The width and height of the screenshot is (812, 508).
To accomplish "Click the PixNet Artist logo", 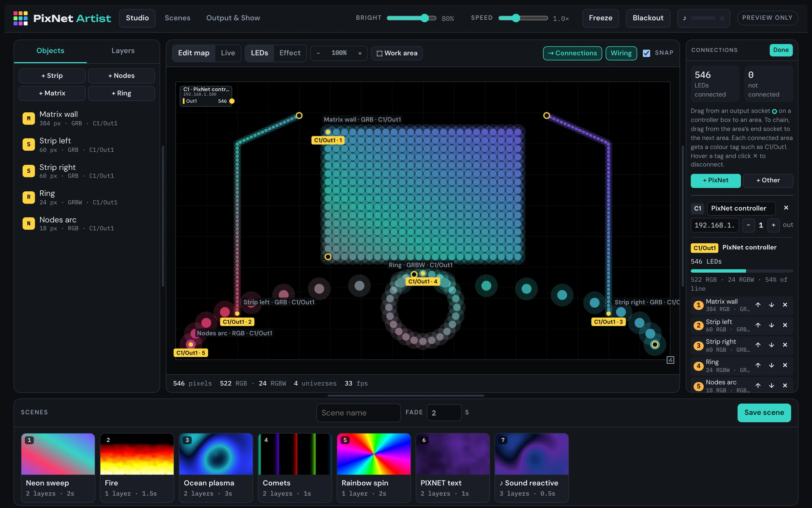I will (x=62, y=18).
